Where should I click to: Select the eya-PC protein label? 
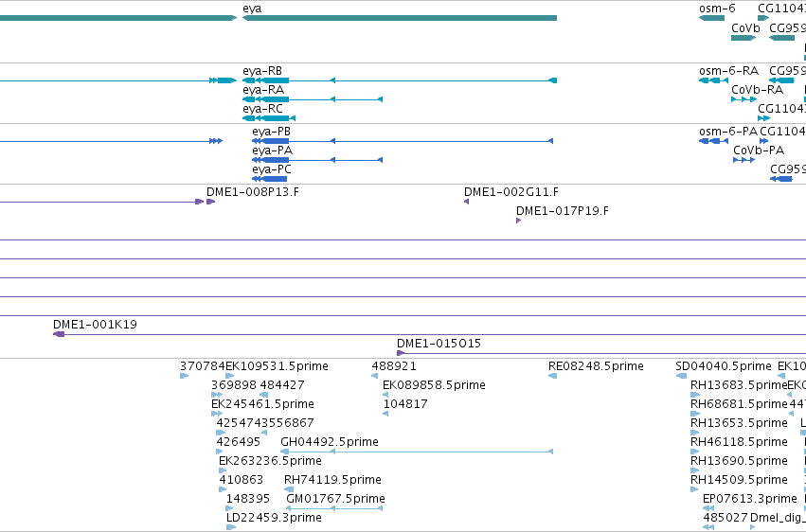pos(271,169)
